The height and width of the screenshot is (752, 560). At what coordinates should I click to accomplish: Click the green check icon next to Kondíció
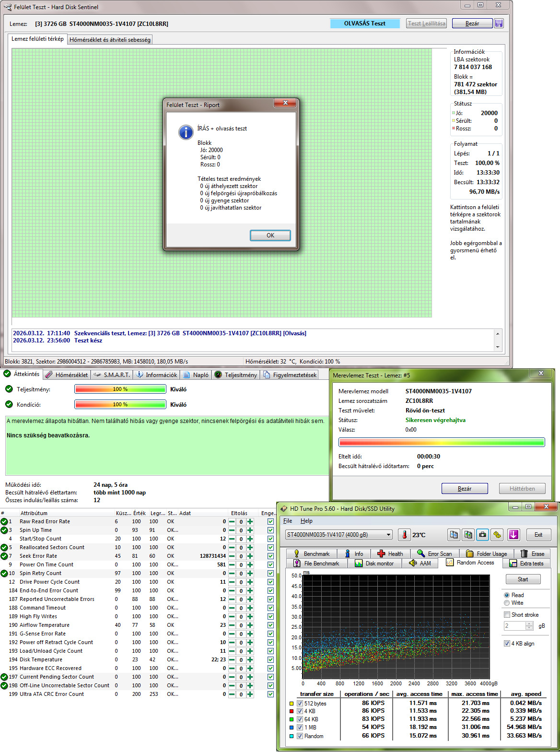9,404
